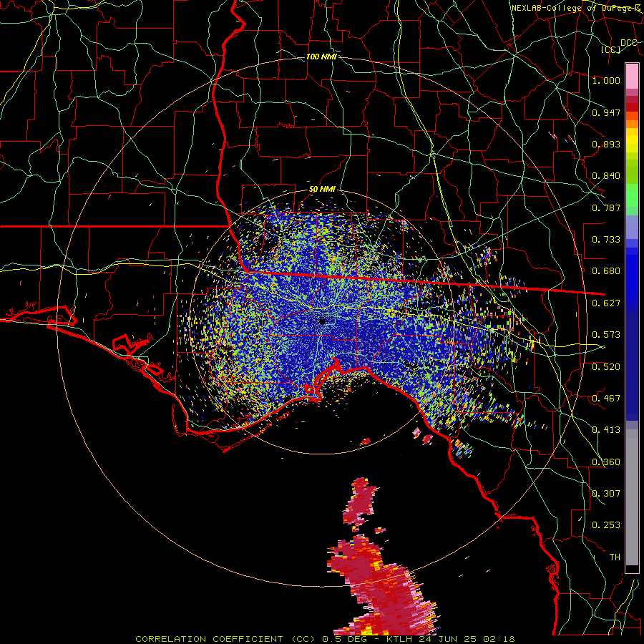The width and height of the screenshot is (644, 644).
Task: Select the 0.680 scale value
Action: point(606,271)
